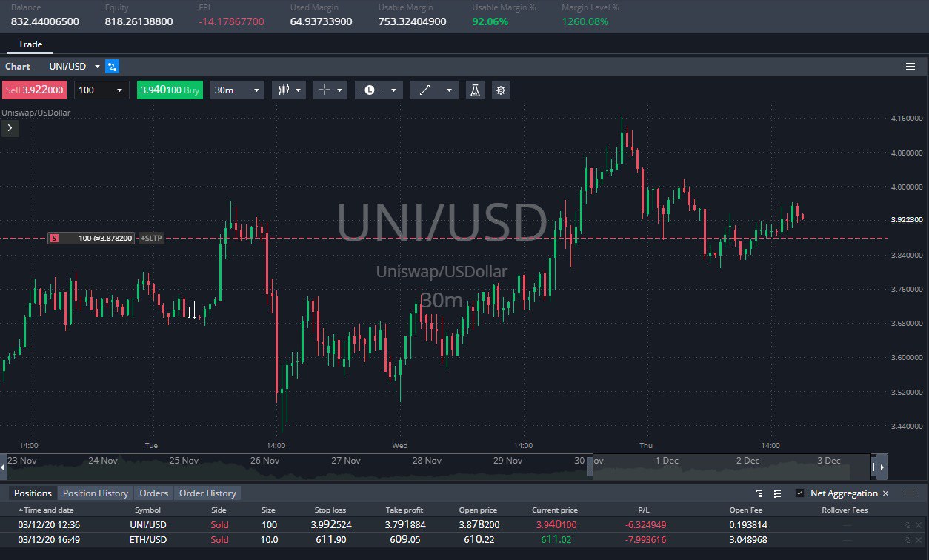Viewport: 929px width, 560px height.
Task: Reverse the ETH/USD position via row icon
Action: (x=908, y=539)
